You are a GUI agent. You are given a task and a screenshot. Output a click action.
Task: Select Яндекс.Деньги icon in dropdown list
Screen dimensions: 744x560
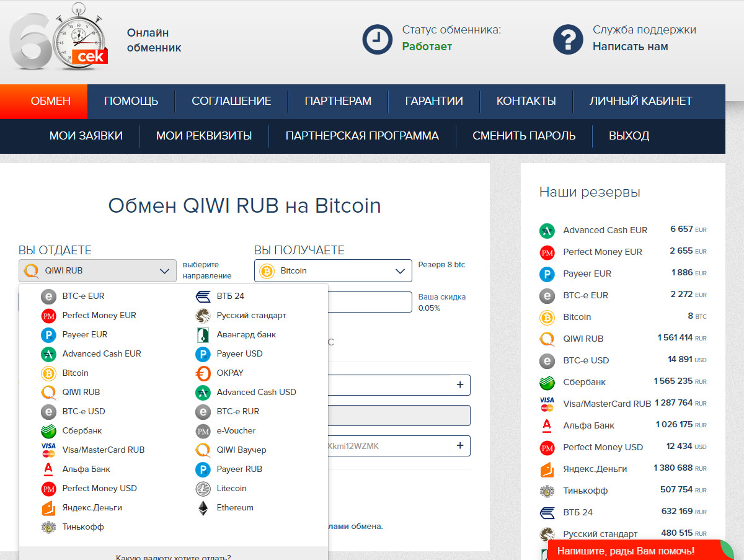click(49, 508)
